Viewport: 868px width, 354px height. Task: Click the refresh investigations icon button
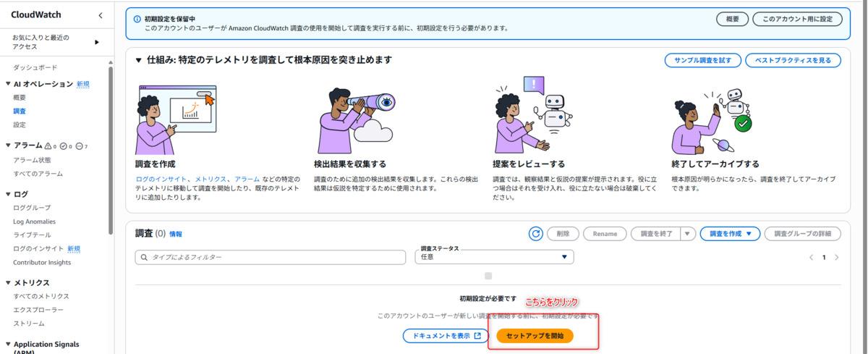(x=535, y=234)
